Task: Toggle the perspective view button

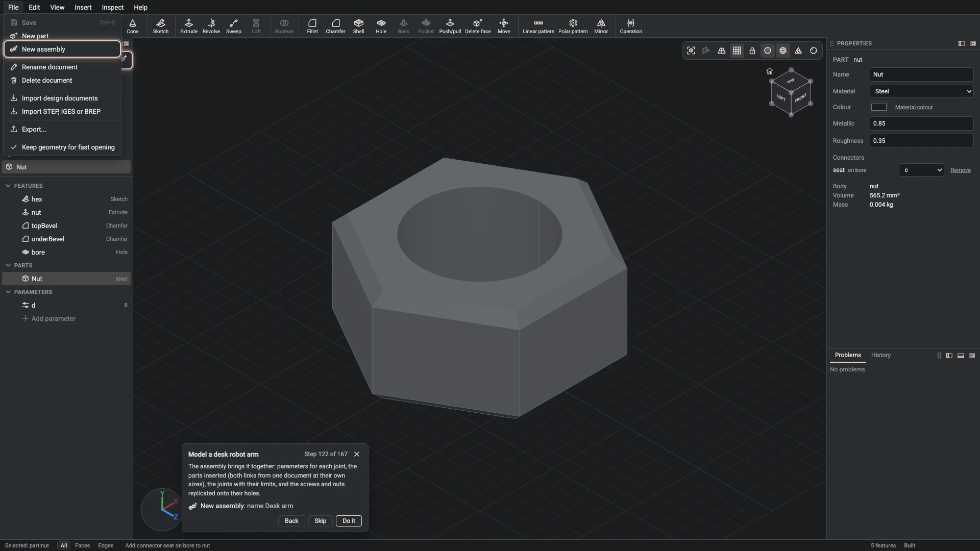Action: (x=722, y=51)
